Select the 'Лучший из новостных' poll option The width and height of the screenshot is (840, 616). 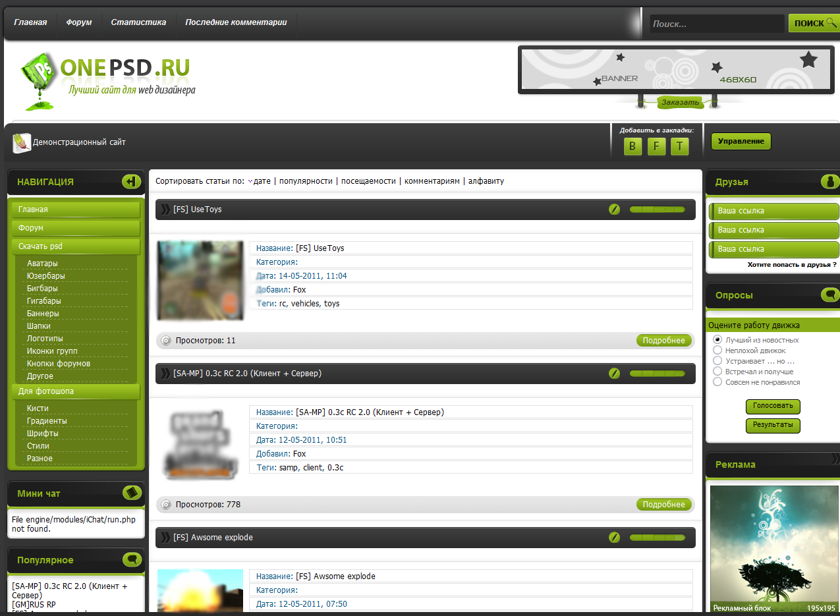pos(717,340)
